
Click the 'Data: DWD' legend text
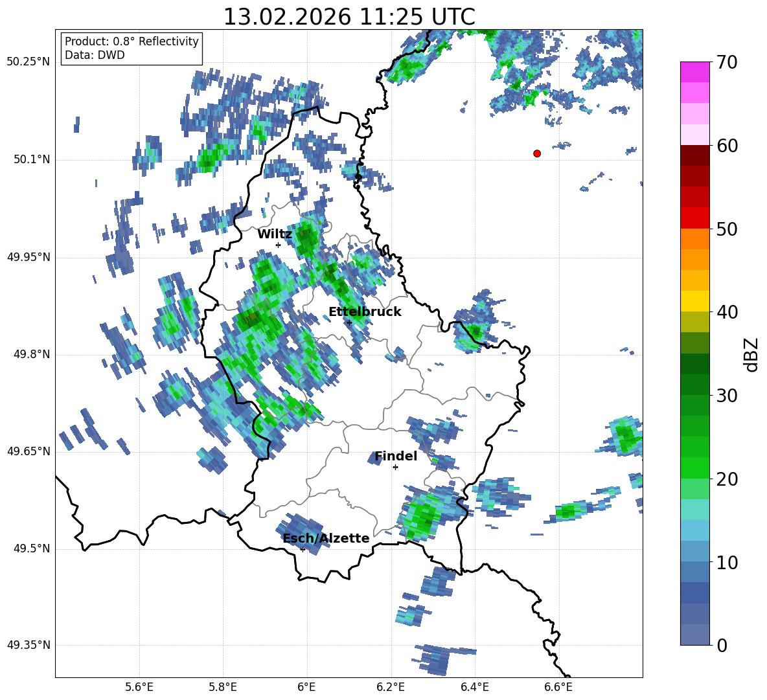[x=95, y=55]
